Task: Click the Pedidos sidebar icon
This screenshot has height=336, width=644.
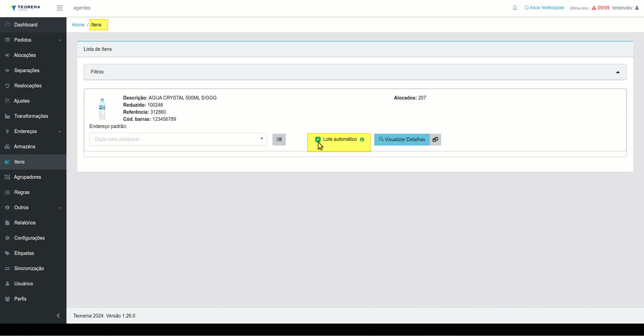Action: [7, 40]
